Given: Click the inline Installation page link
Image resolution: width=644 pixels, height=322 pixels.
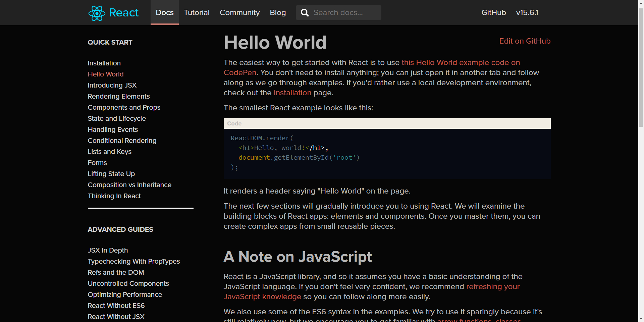Looking at the screenshot, I should point(292,93).
